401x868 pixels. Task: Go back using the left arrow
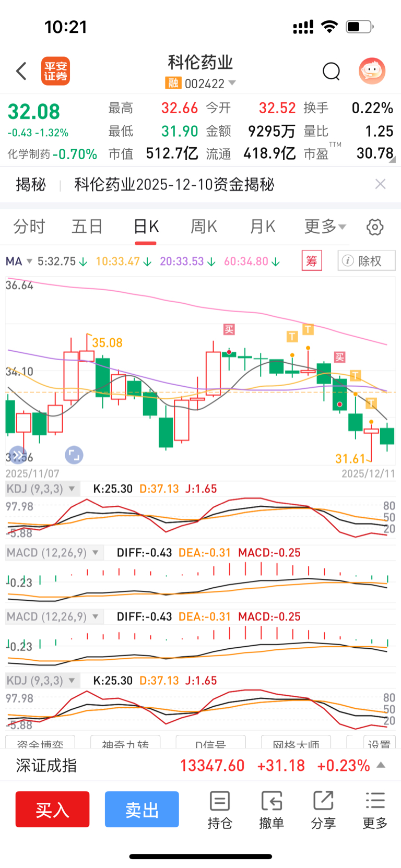click(21, 71)
